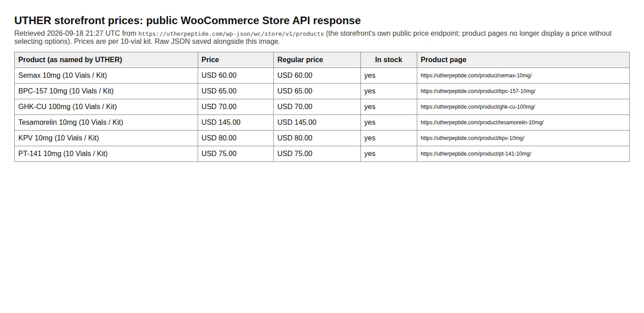
Task: Click the semax-10mg product page URL
Action: click(476, 76)
